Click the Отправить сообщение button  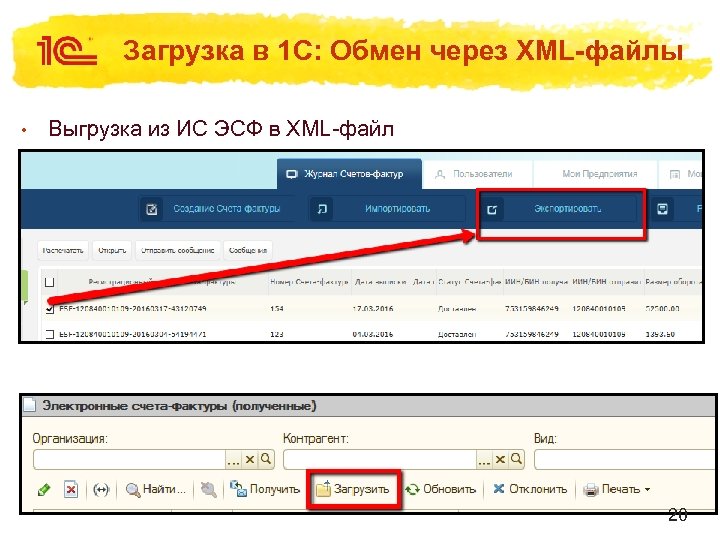(178, 250)
